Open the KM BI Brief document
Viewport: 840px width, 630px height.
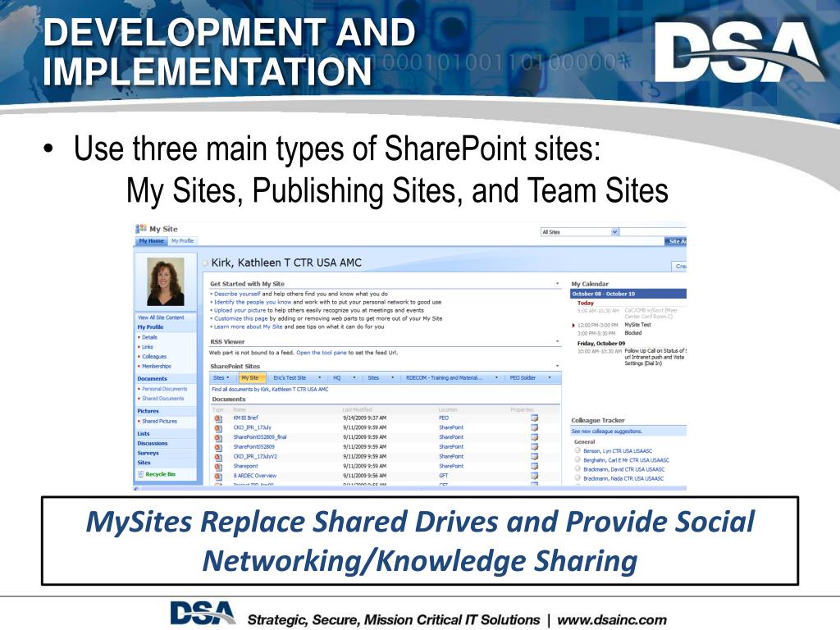click(245, 418)
